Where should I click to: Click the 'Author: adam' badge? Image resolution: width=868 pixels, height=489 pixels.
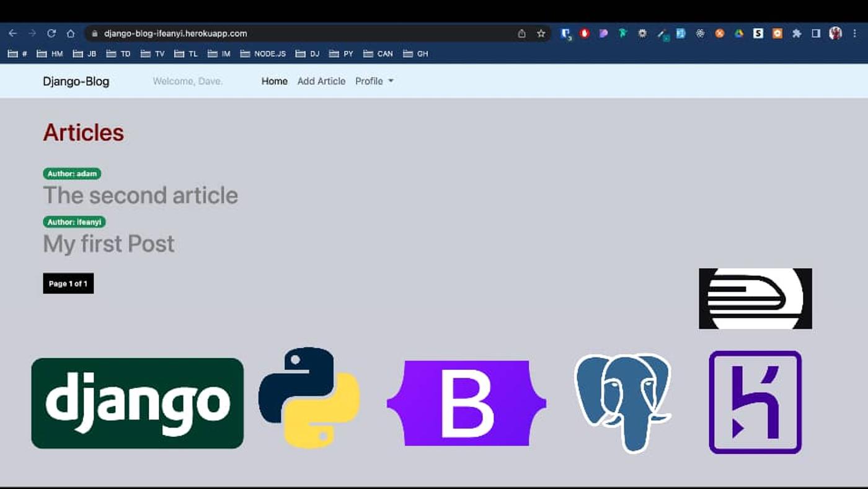(72, 174)
